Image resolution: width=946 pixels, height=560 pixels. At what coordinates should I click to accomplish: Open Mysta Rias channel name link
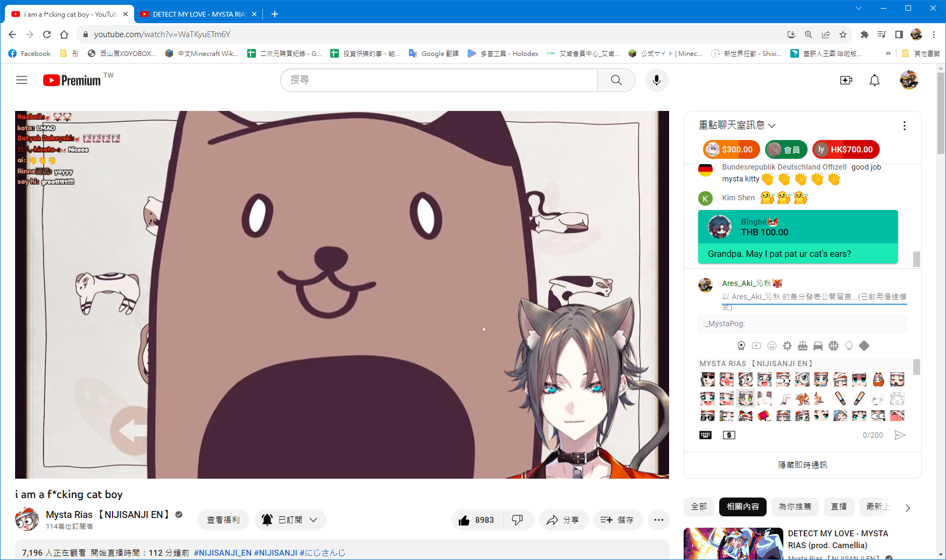coord(108,515)
